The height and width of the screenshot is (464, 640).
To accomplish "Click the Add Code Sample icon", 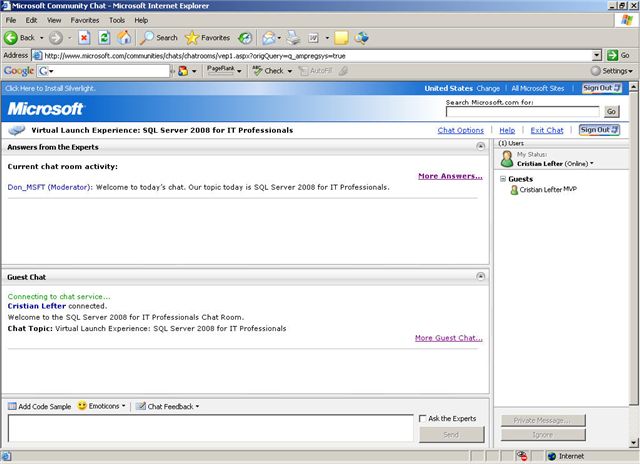I will 13,406.
